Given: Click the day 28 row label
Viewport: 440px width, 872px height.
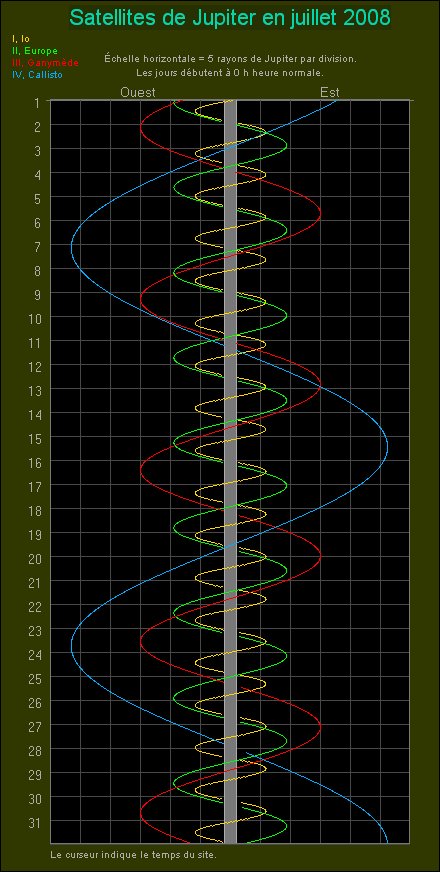Looking at the screenshot, I should click(x=34, y=750).
